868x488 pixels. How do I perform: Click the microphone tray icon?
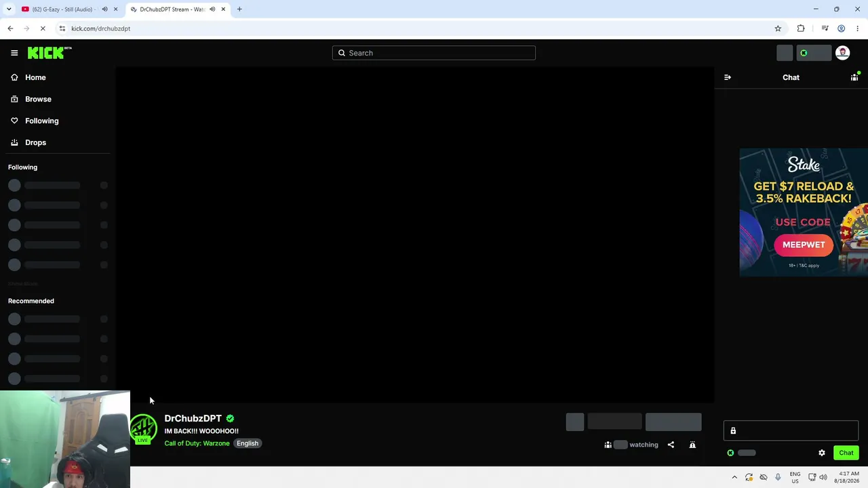[778, 477]
